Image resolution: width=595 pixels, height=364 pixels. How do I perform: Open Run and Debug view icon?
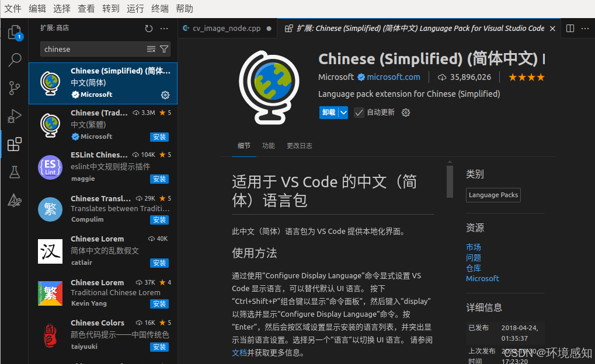[15, 116]
